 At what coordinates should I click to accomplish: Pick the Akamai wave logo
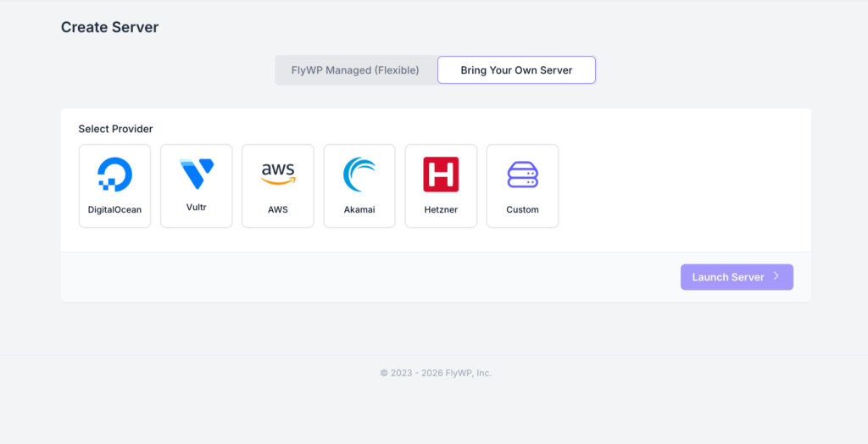359,175
